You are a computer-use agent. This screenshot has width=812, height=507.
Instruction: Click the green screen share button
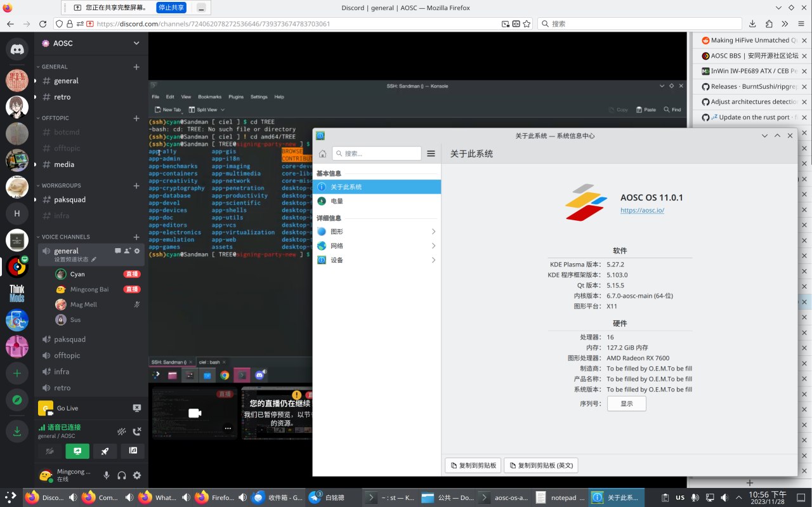coord(77,451)
